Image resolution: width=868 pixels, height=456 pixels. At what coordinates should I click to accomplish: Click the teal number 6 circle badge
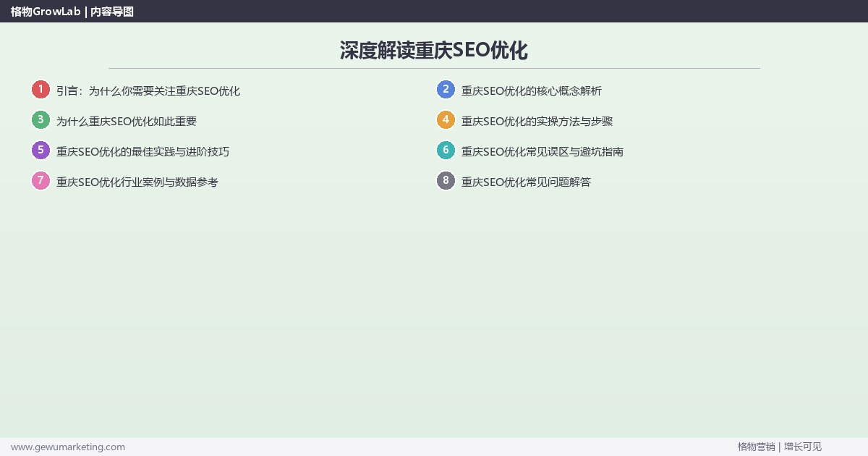point(446,151)
